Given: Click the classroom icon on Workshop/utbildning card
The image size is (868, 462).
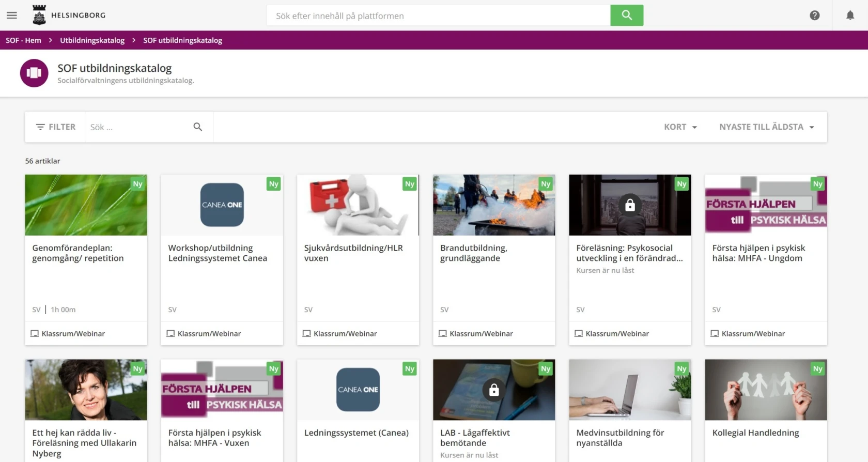Looking at the screenshot, I should point(171,334).
